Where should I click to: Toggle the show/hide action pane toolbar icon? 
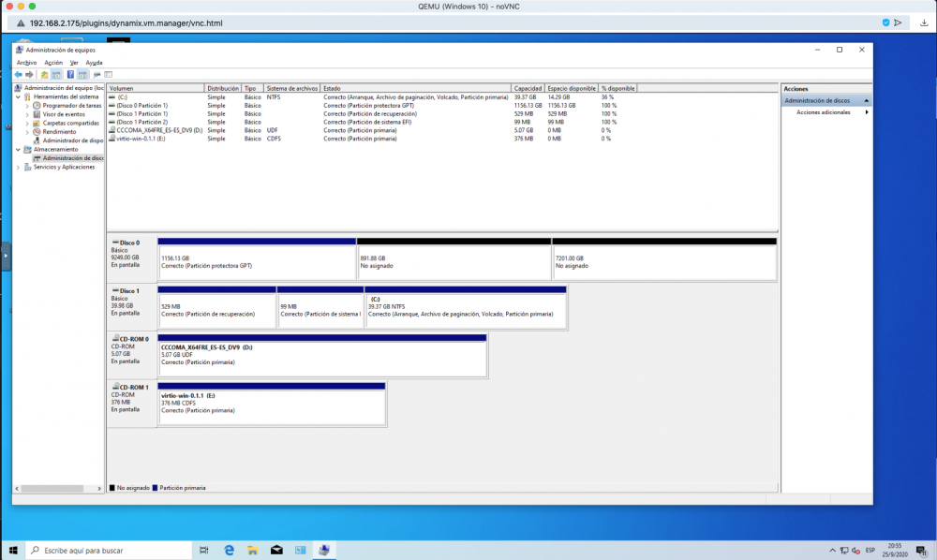click(x=82, y=75)
